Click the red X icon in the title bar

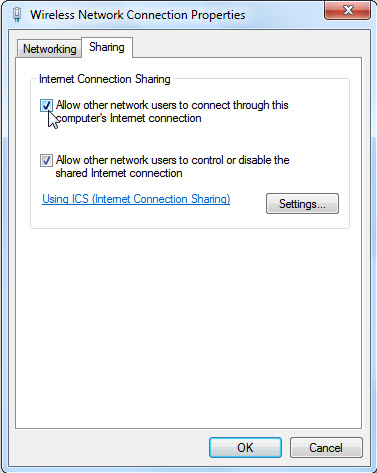point(348,10)
